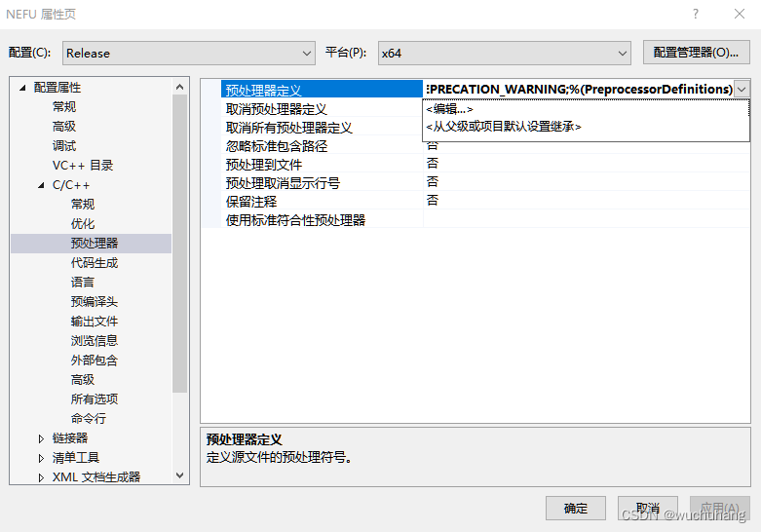Click the tree scrollbar down arrow
The height and width of the screenshot is (532, 761).
179,475
